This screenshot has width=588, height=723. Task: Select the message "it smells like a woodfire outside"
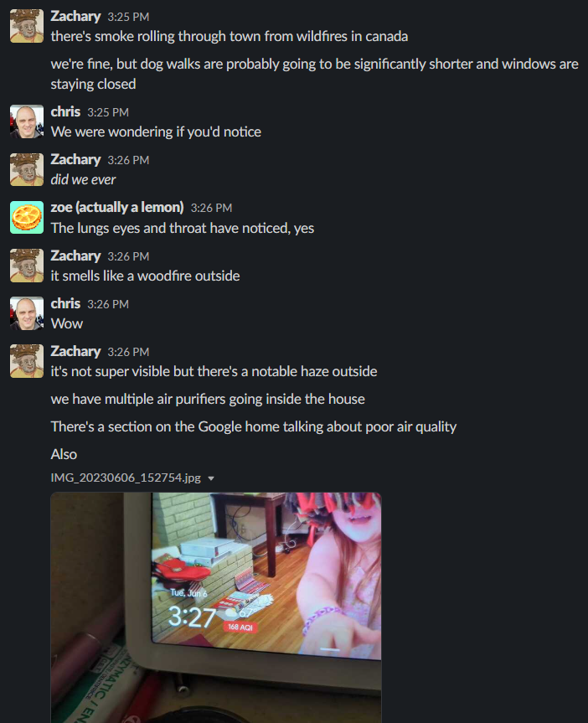point(145,276)
